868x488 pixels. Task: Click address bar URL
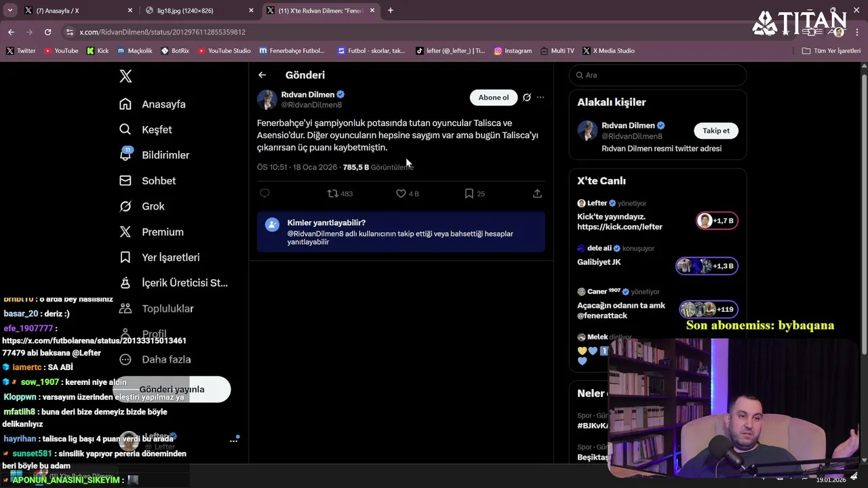point(162,32)
